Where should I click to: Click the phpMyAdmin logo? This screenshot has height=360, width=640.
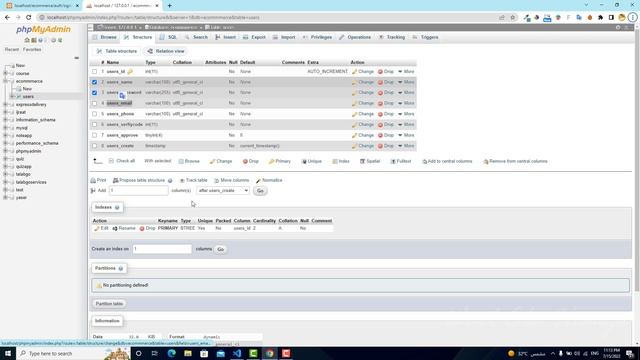[43, 29]
